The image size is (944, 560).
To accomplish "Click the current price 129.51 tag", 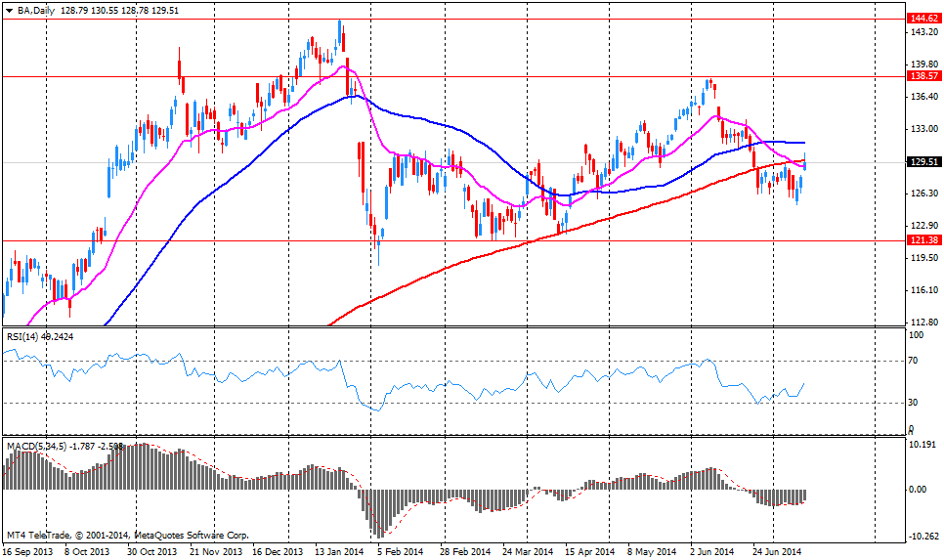I will (923, 162).
